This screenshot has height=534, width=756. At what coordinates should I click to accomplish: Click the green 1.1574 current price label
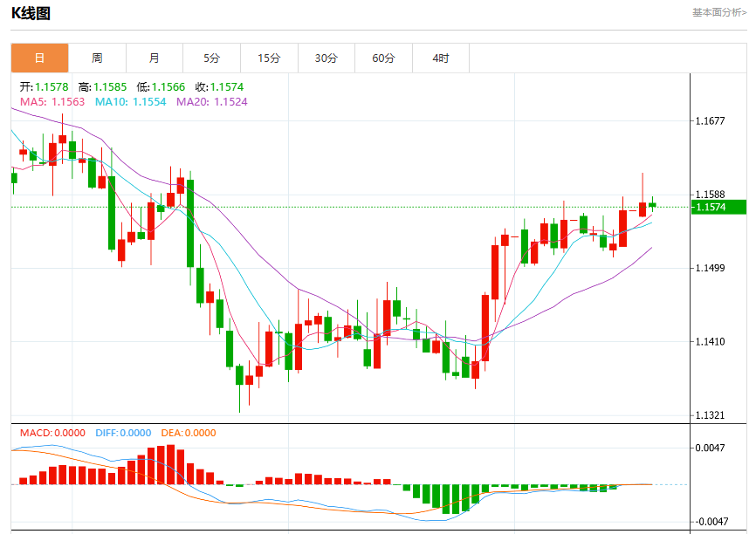[718, 208]
